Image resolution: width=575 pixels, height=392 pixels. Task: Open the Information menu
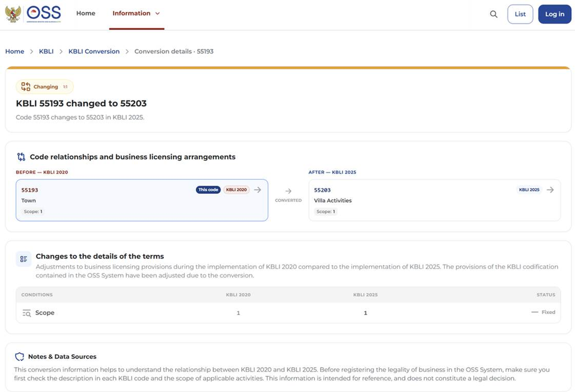tap(136, 13)
